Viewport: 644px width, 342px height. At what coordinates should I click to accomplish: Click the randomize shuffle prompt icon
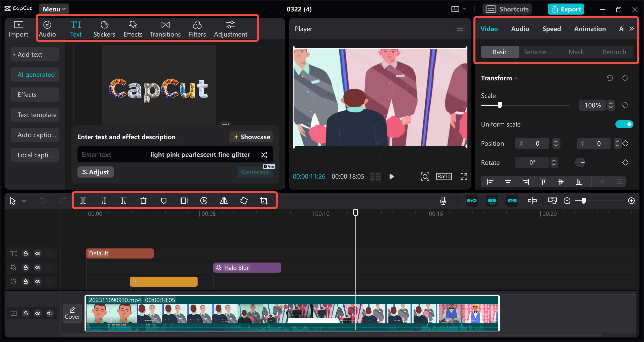tap(264, 155)
